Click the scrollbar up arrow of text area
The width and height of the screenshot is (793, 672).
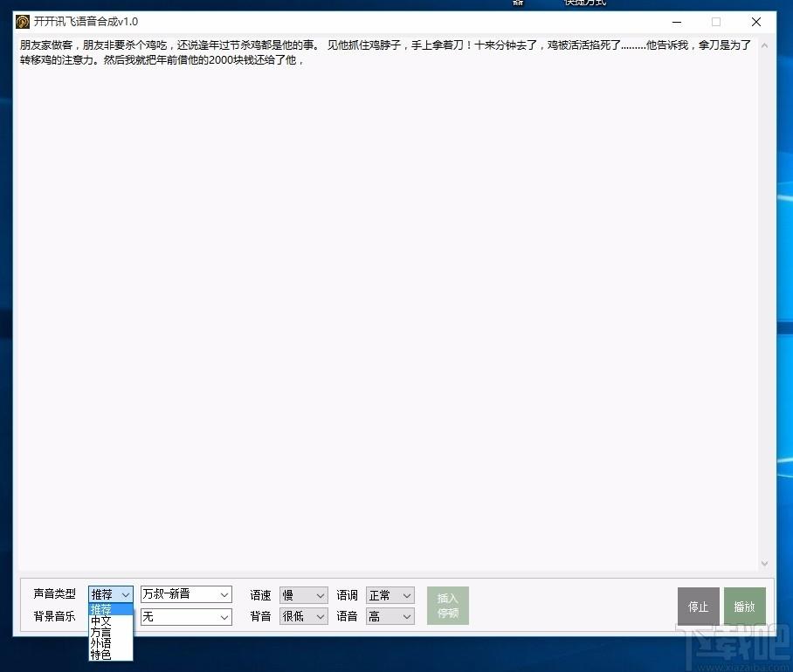click(x=765, y=45)
